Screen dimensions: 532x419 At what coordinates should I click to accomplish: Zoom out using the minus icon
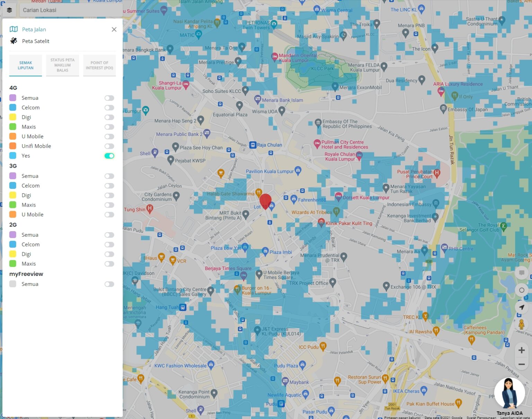[x=522, y=364]
